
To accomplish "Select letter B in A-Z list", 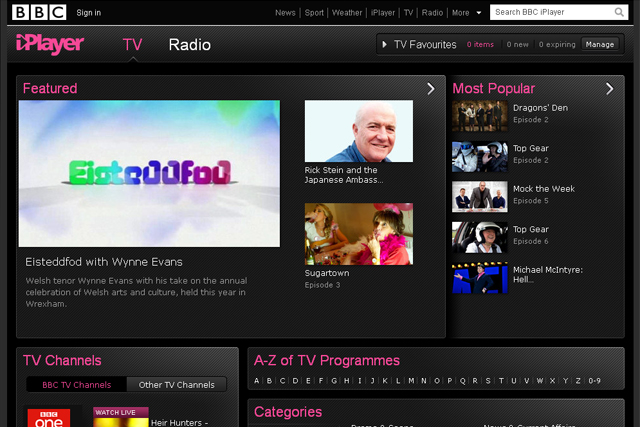I will 269,380.
